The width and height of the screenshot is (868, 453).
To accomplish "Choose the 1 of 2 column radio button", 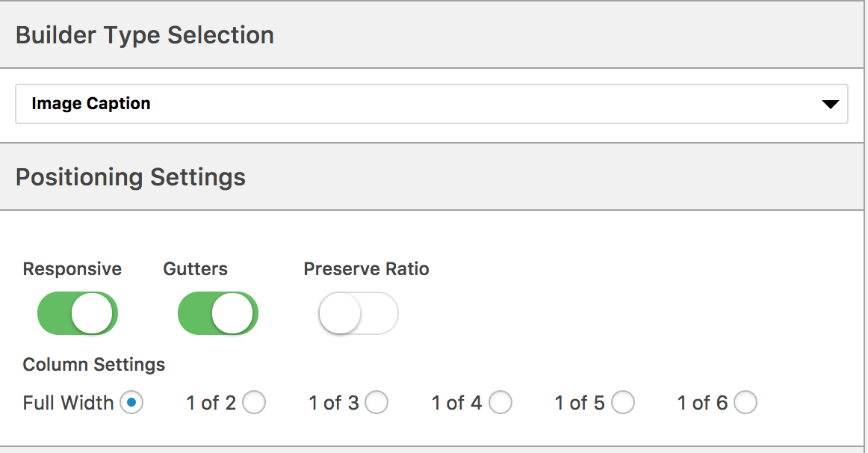I will tap(254, 403).
